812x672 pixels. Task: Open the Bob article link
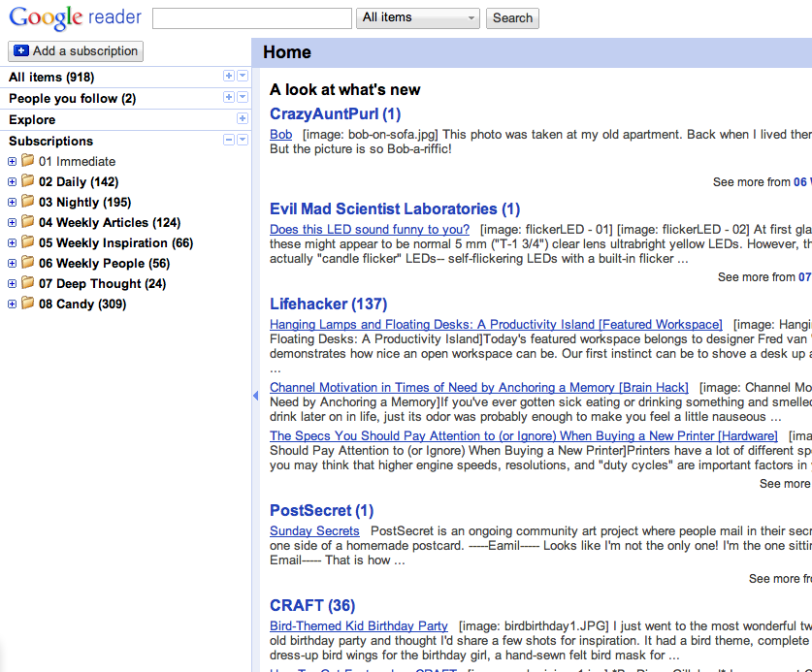pyautogui.click(x=280, y=135)
